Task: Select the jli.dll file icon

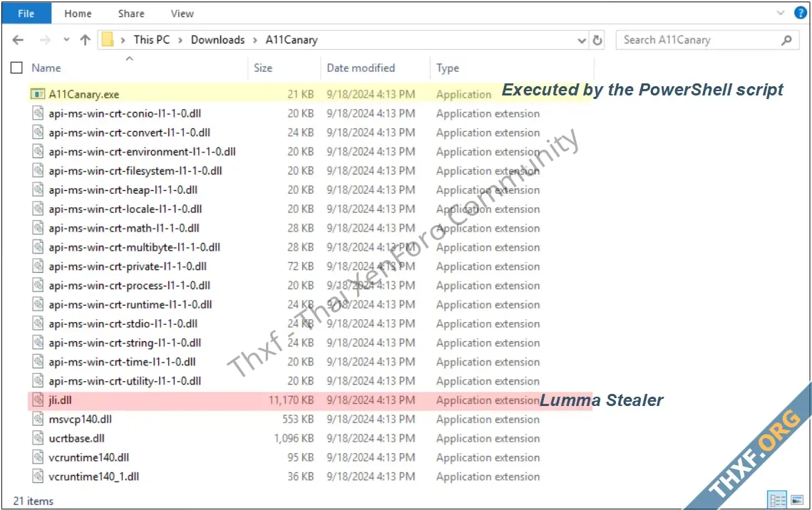Action: pos(38,400)
